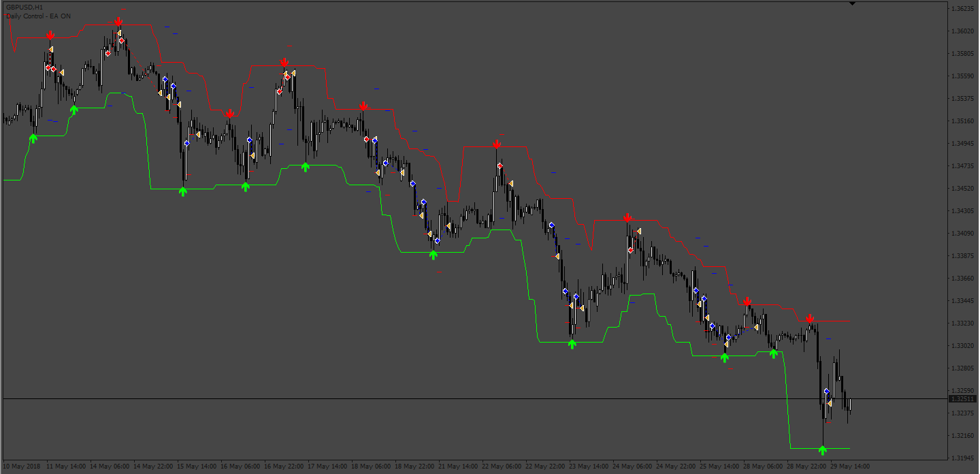
Task: Select the red down arrow above the 22 May peak
Action: [x=497, y=144]
